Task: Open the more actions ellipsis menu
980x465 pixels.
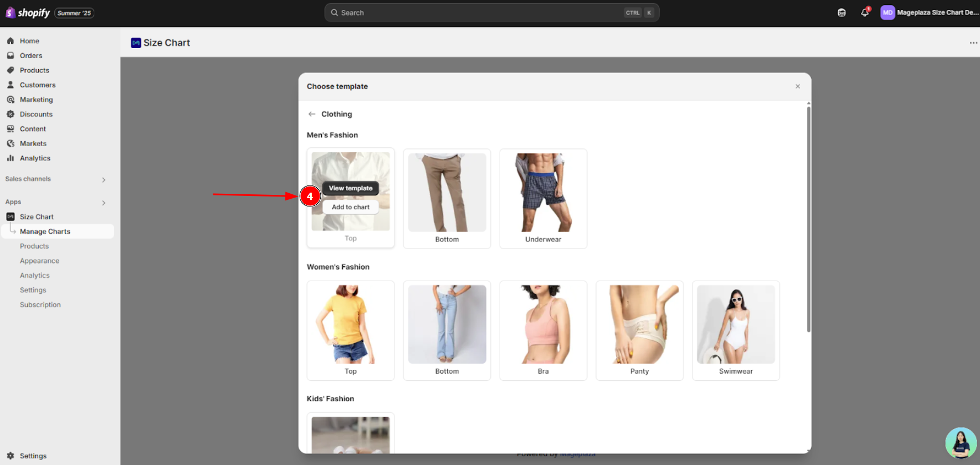Action: [973, 43]
